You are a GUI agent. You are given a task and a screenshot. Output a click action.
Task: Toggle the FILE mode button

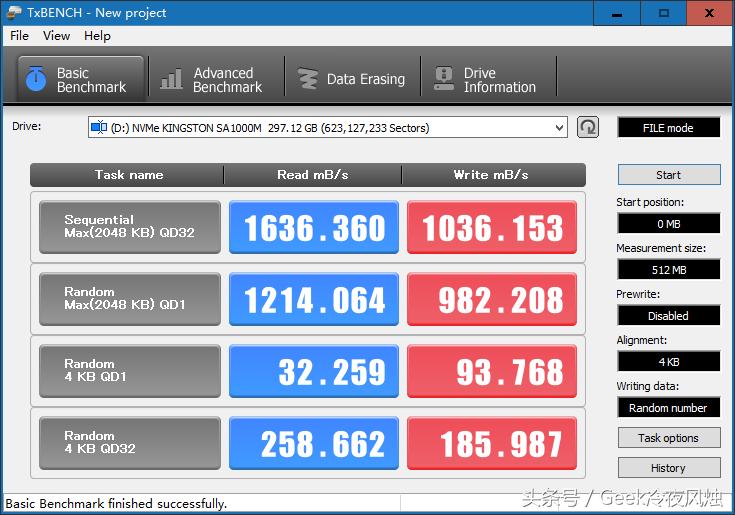[668, 128]
